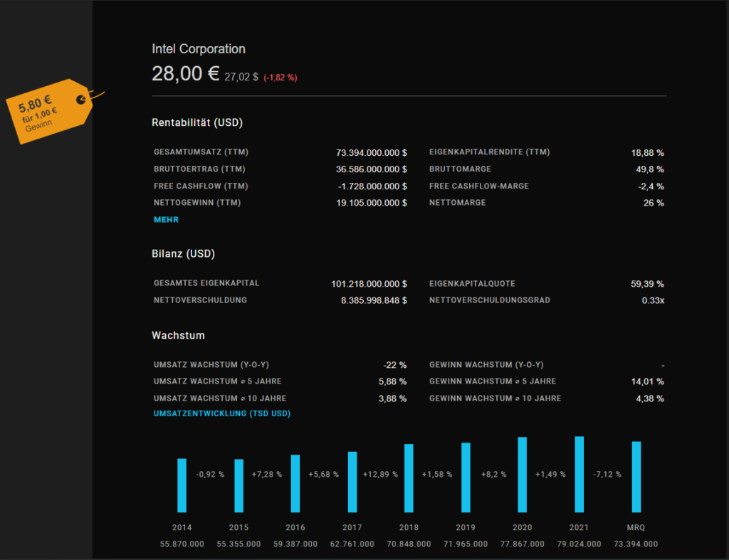Select the value 73.394.000.000 $
This screenshot has width=729, height=560.
[x=372, y=153]
